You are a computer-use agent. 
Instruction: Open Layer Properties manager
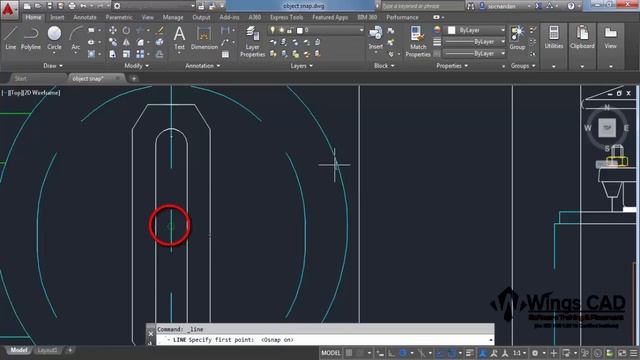pos(252,41)
